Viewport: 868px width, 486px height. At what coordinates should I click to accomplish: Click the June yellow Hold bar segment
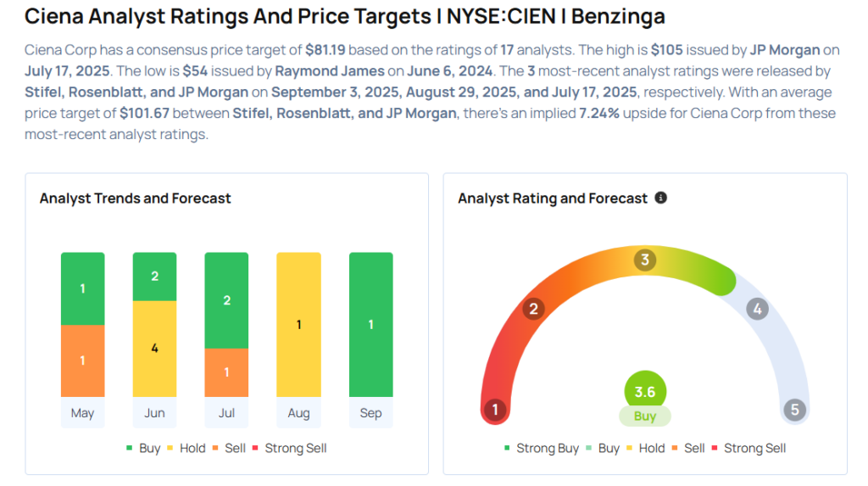154,348
